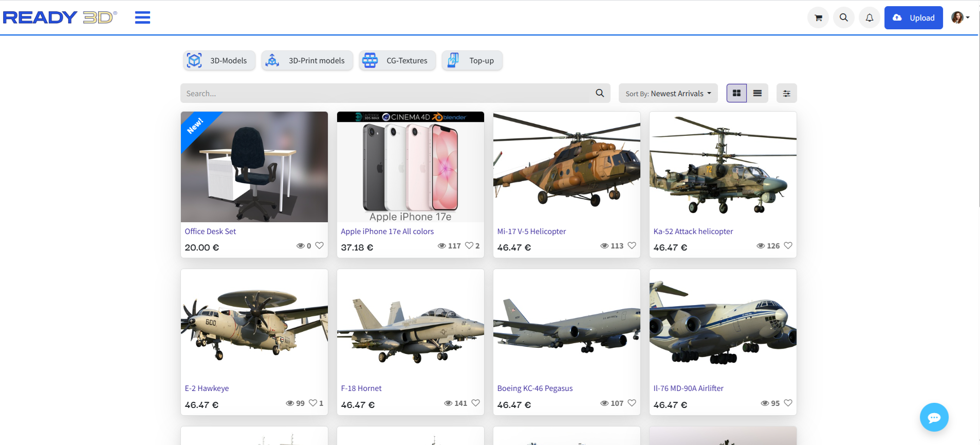Open the hamburger navigation menu
This screenshot has width=980, height=445.
tap(142, 17)
